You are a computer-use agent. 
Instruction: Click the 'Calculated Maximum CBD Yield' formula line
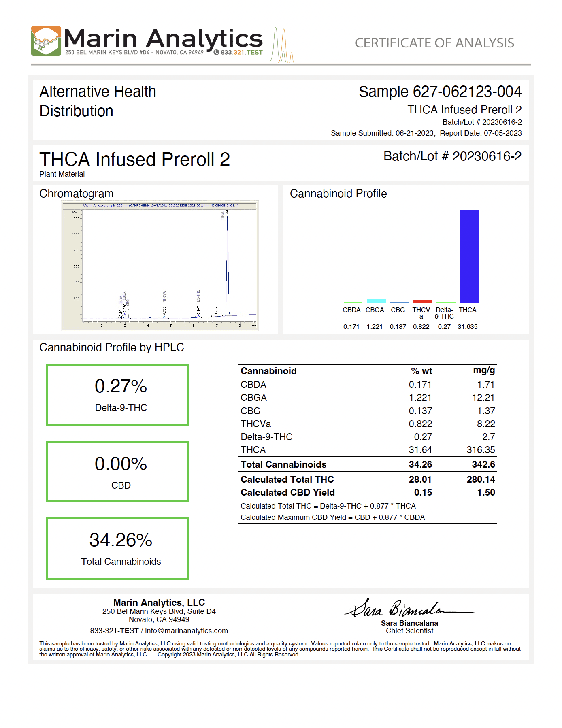[x=332, y=517]
